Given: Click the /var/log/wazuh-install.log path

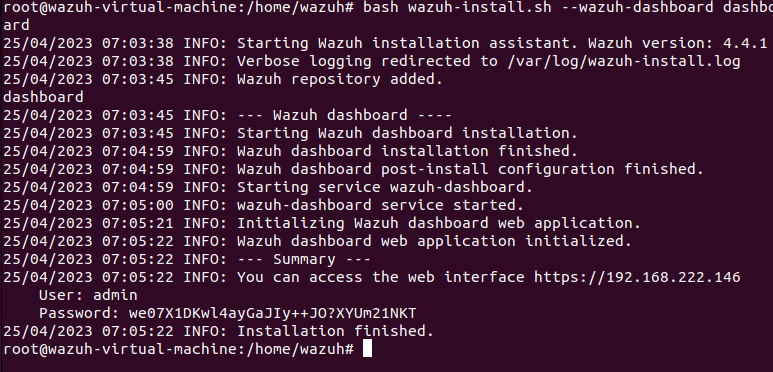Looking at the screenshot, I should [623, 62].
